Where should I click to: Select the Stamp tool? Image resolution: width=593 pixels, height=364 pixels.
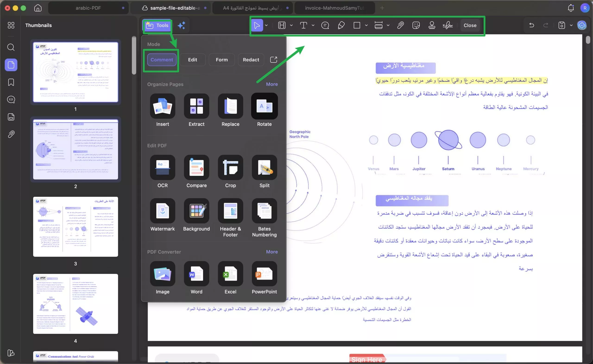[x=432, y=25]
